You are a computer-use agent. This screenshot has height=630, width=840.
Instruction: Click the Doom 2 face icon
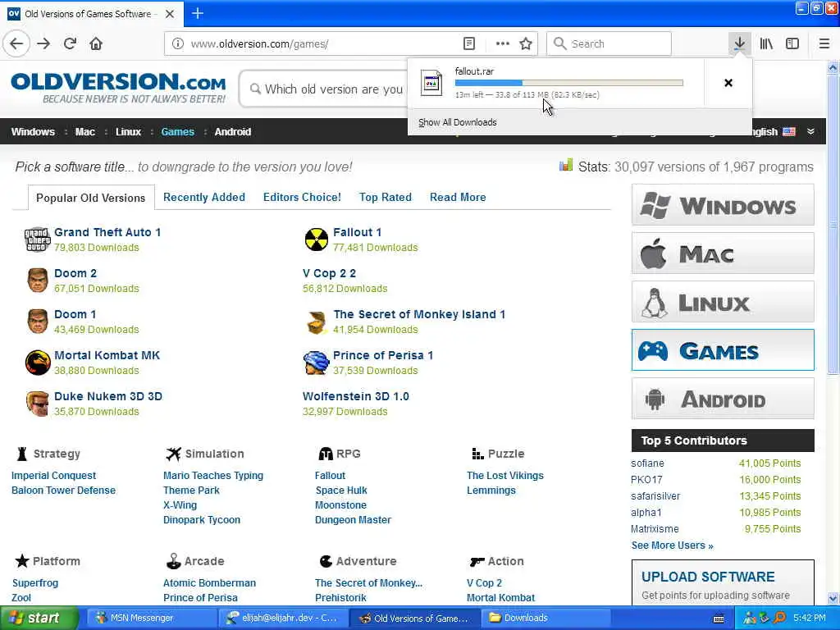point(38,281)
